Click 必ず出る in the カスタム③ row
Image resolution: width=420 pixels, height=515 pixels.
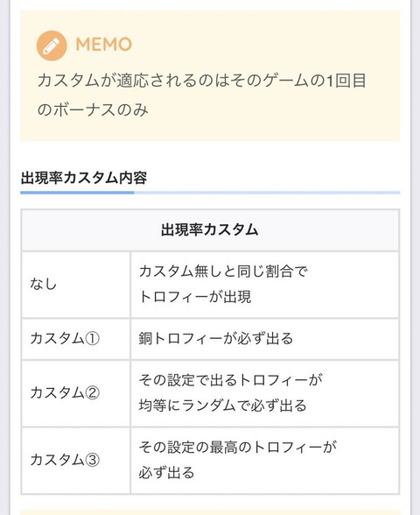(166, 473)
